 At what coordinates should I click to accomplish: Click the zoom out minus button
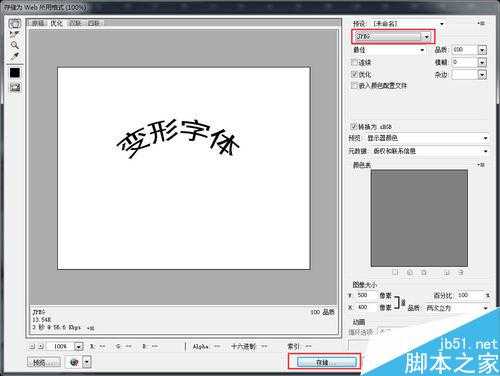(32, 347)
